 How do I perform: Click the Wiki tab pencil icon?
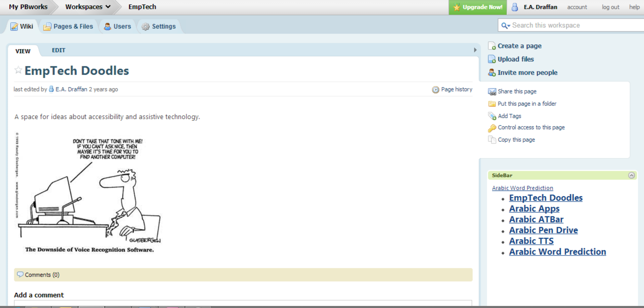tap(14, 26)
